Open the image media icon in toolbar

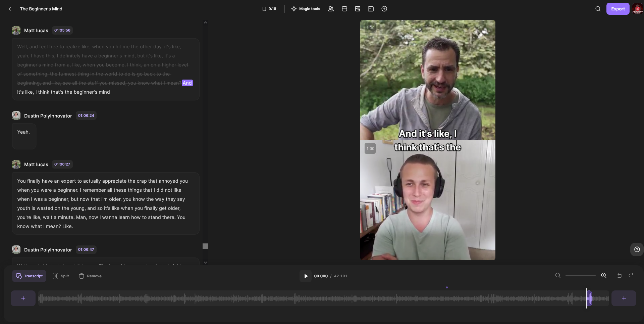(358, 9)
